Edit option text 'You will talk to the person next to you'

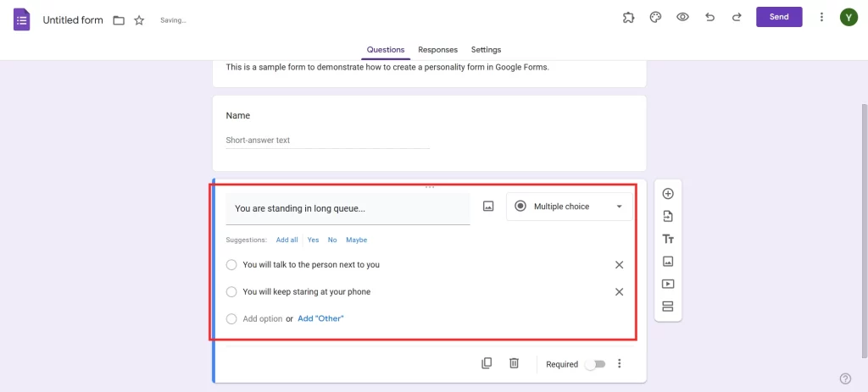coord(311,265)
